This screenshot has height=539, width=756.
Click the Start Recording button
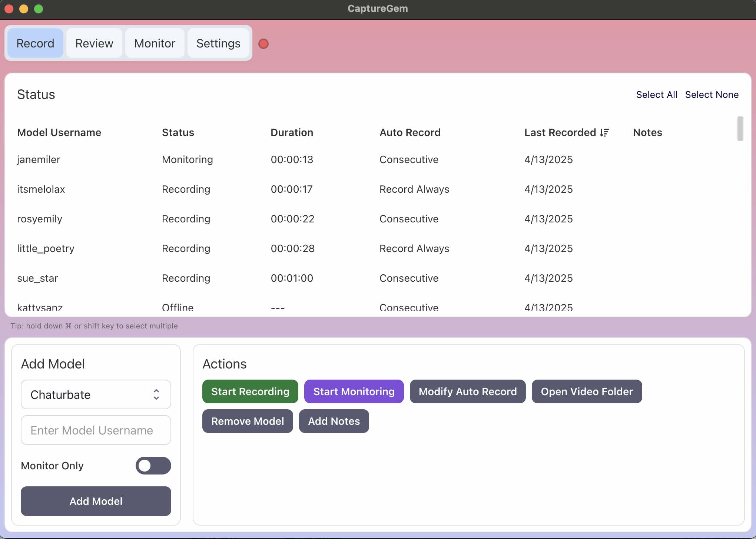[x=250, y=391]
